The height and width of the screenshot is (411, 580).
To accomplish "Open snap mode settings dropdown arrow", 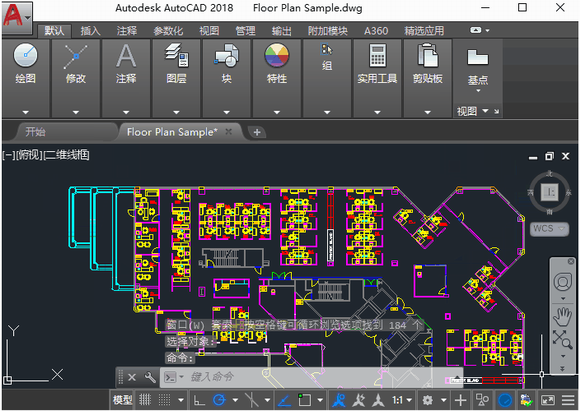I will click(x=181, y=400).
